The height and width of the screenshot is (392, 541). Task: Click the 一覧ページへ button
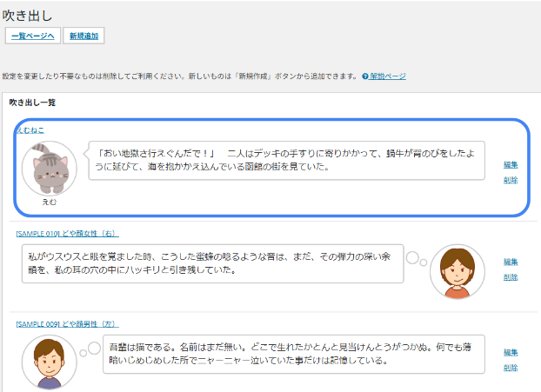32,36
